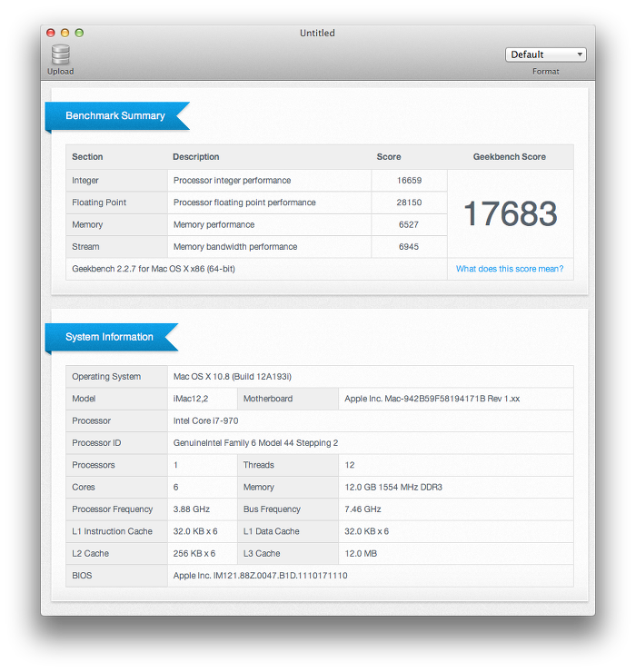This screenshot has height=672, width=636.
Task: Click the 12.0 GB 1554 MHz DDR3 value
Action: (393, 488)
